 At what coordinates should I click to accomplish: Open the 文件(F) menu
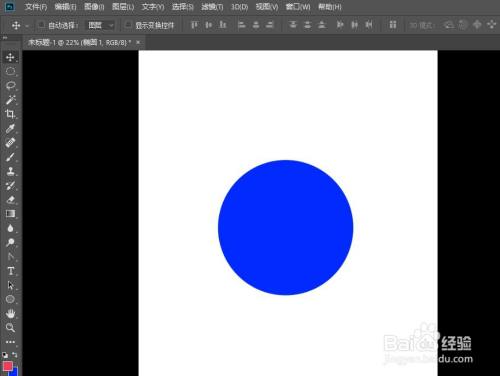coord(36,7)
